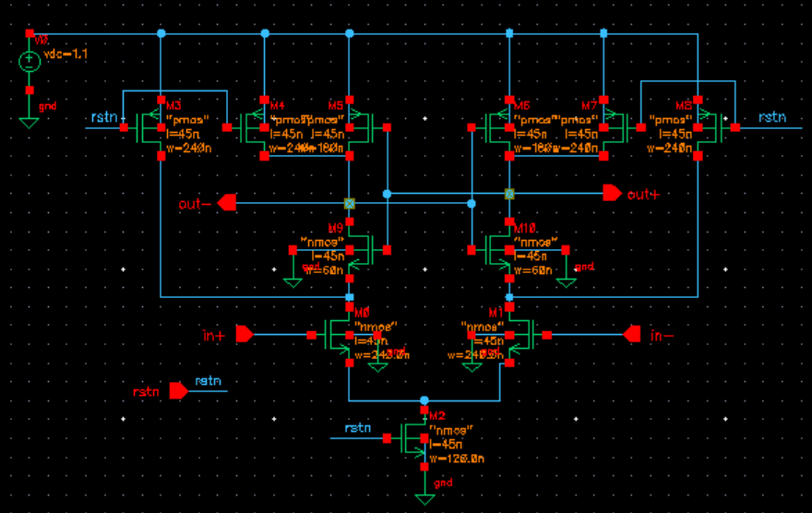Click the top supply rail junction above M3
Screen dimensions: 812x513
(161, 33)
